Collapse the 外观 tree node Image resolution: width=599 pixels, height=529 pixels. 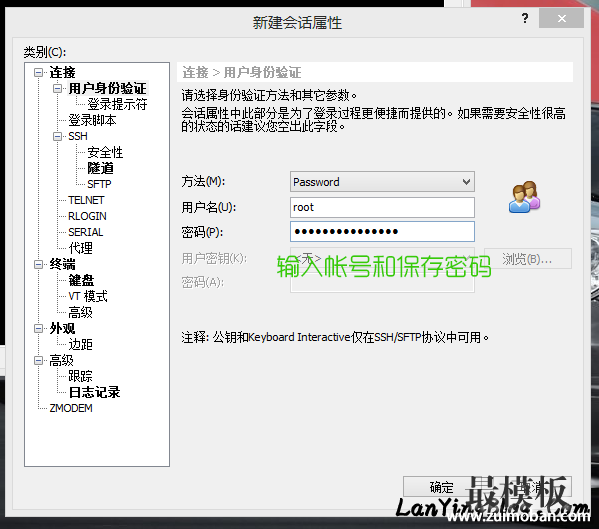[38, 328]
